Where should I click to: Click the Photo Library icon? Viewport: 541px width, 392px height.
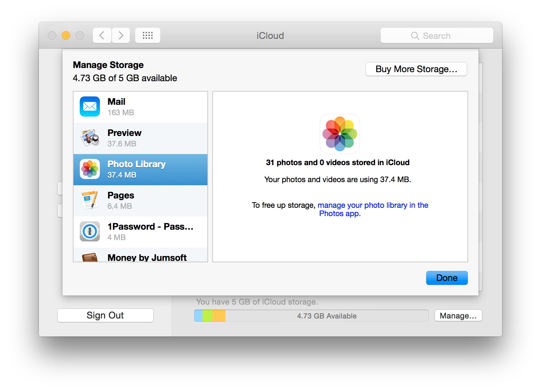89,169
